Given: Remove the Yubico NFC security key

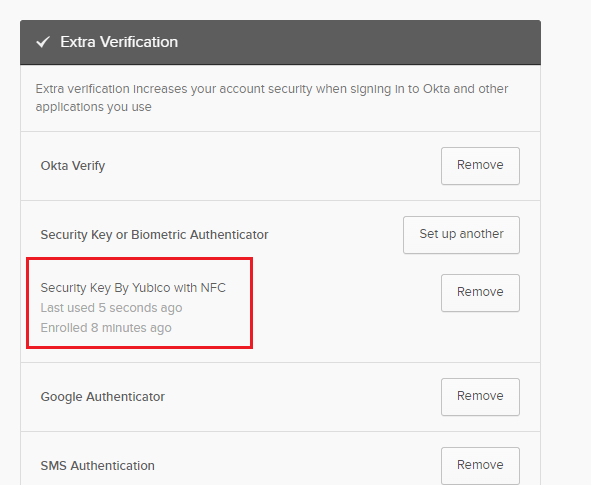Looking at the screenshot, I should coord(480,293).
